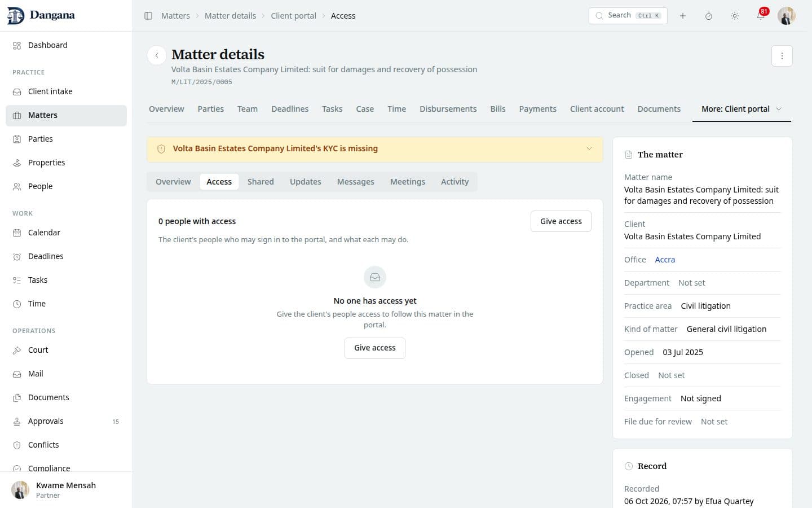This screenshot has width=812, height=508.
Task: Switch to the Parties matter tab
Action: [x=210, y=109]
